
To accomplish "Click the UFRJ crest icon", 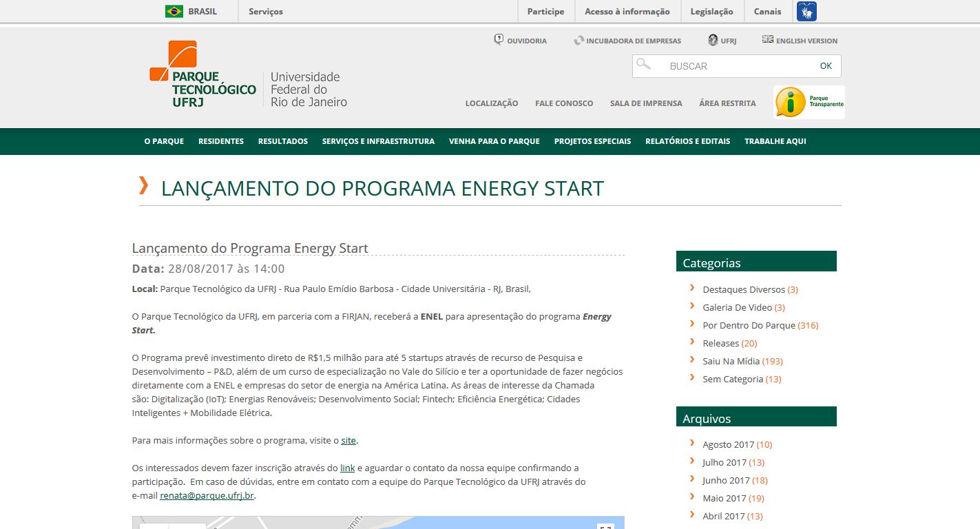I will 713,41.
